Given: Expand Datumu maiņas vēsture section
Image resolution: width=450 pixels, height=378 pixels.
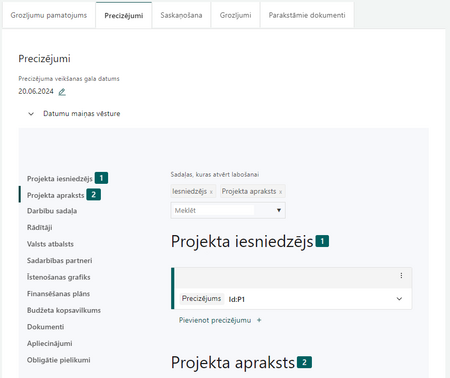Looking at the screenshot, I should [31, 114].
